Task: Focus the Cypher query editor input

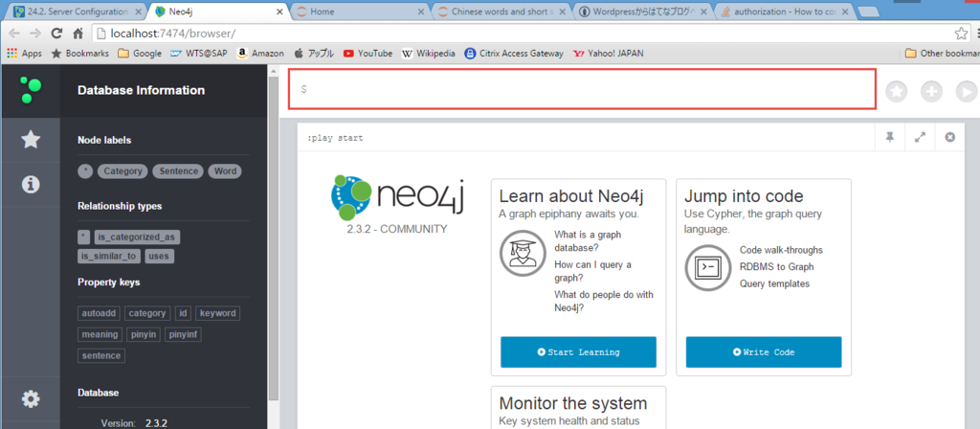Action: (581, 89)
